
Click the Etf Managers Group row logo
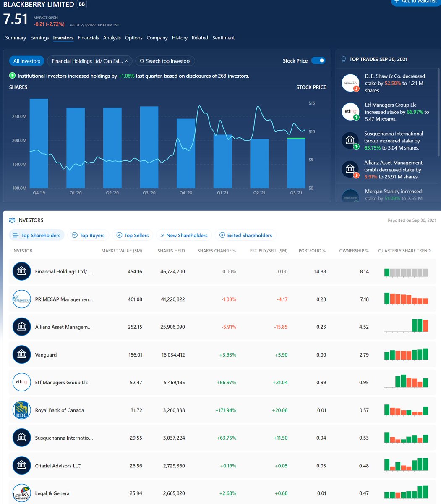(x=21, y=383)
